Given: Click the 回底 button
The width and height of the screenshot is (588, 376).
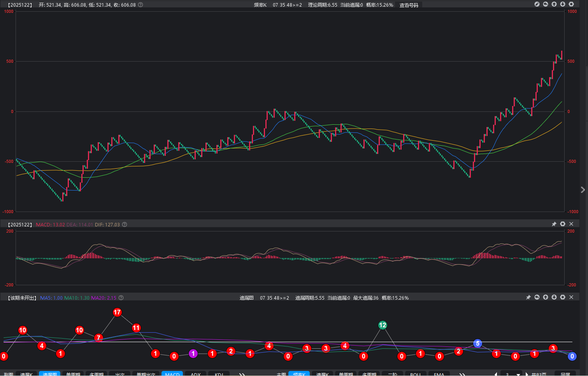Looking at the screenshot, I should [x=565, y=374].
